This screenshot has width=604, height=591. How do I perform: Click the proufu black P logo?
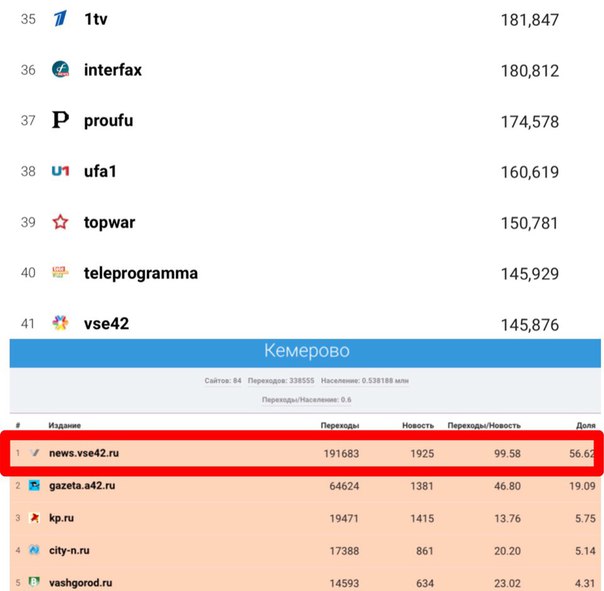[60, 120]
